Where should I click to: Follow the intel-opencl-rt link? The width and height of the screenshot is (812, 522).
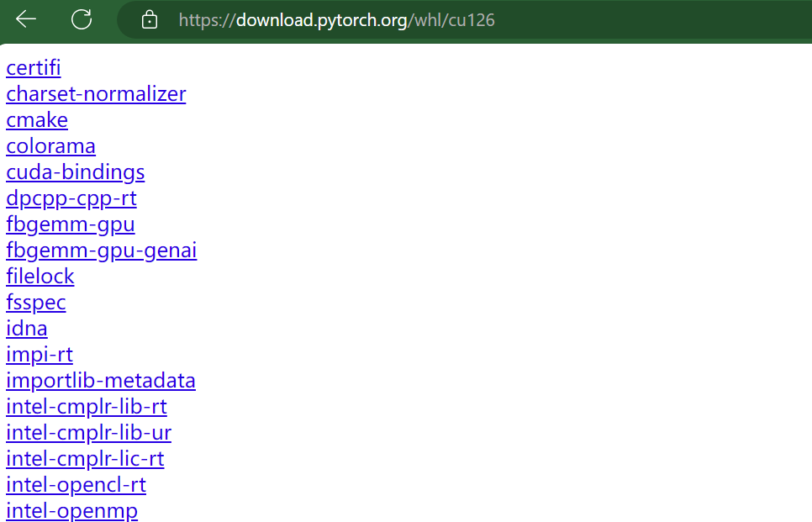coord(76,485)
